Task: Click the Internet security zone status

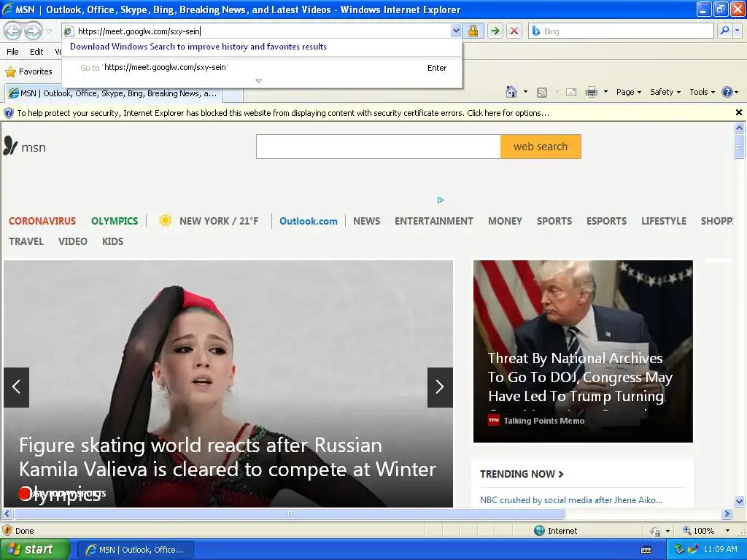Action: [x=555, y=531]
